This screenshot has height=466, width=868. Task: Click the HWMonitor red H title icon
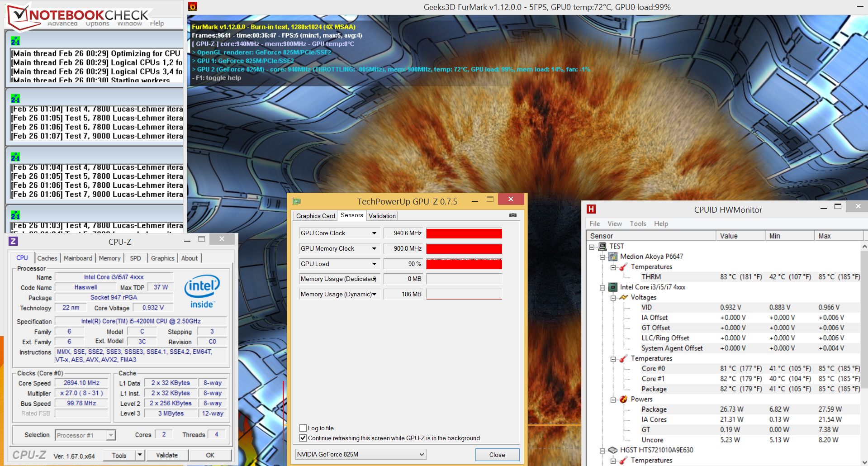(x=591, y=209)
